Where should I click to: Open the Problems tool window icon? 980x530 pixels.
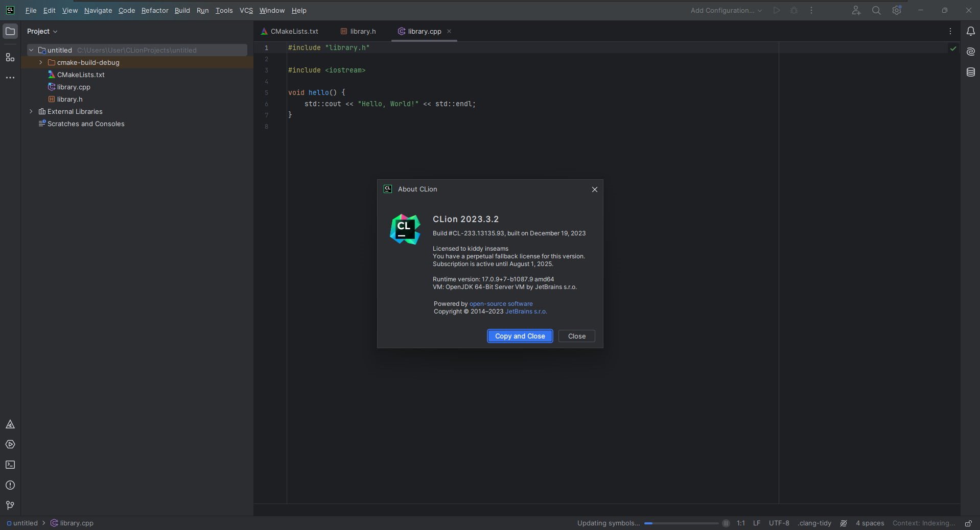tap(10, 485)
